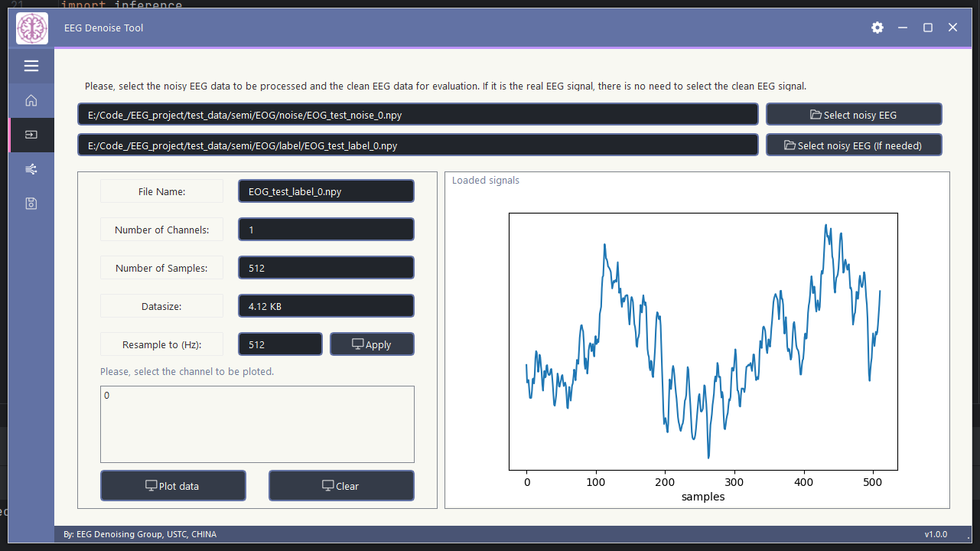Click the loaded signals plot area
The width and height of the screenshot is (980, 551).
[x=702, y=341]
